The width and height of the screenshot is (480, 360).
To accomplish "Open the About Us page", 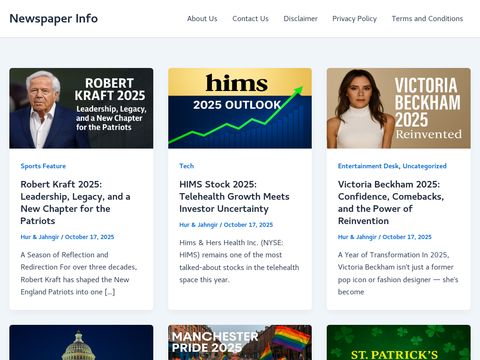I will 202,19.
